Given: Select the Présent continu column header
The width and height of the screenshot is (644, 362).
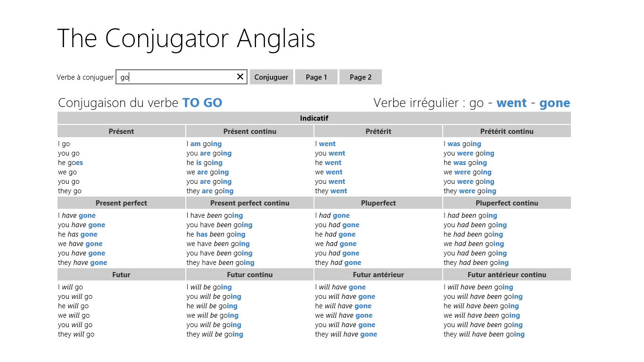Looking at the screenshot, I should coord(250,132).
